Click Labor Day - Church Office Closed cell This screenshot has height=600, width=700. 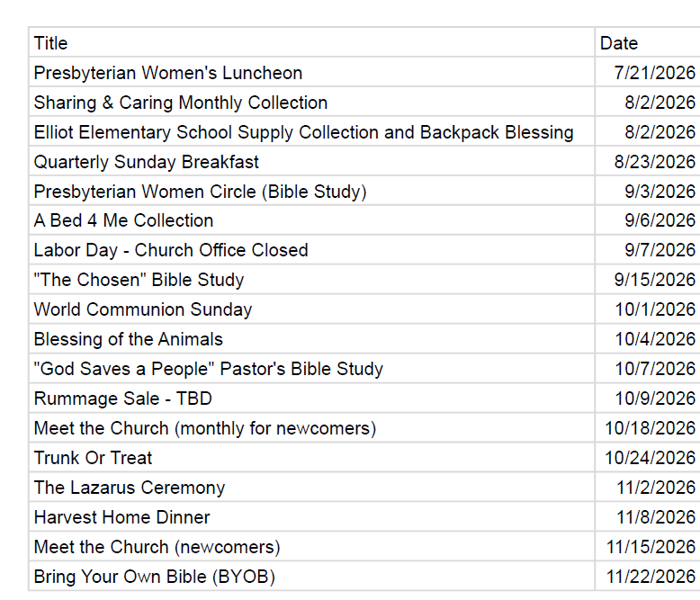tap(311, 250)
